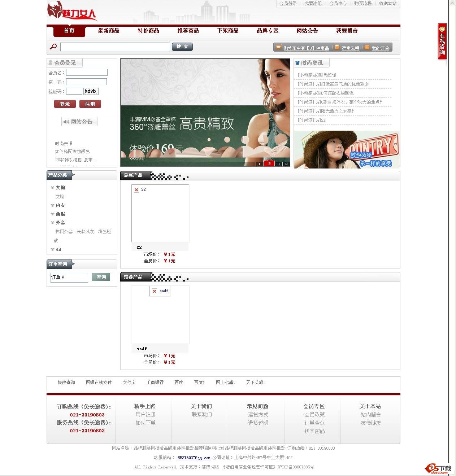Open the 在线咨询 online chat widget
The width and height of the screenshot is (456, 476).
pos(442,41)
